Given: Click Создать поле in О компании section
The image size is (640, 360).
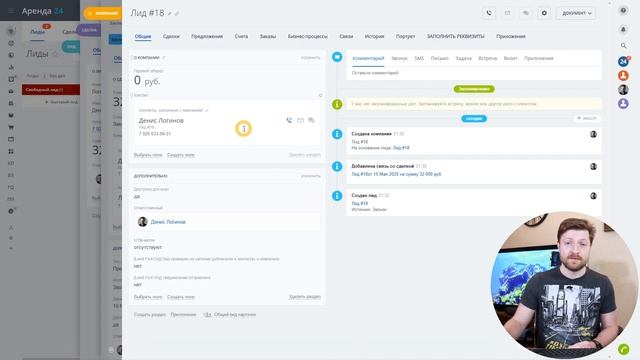Looking at the screenshot, I should click(181, 155).
